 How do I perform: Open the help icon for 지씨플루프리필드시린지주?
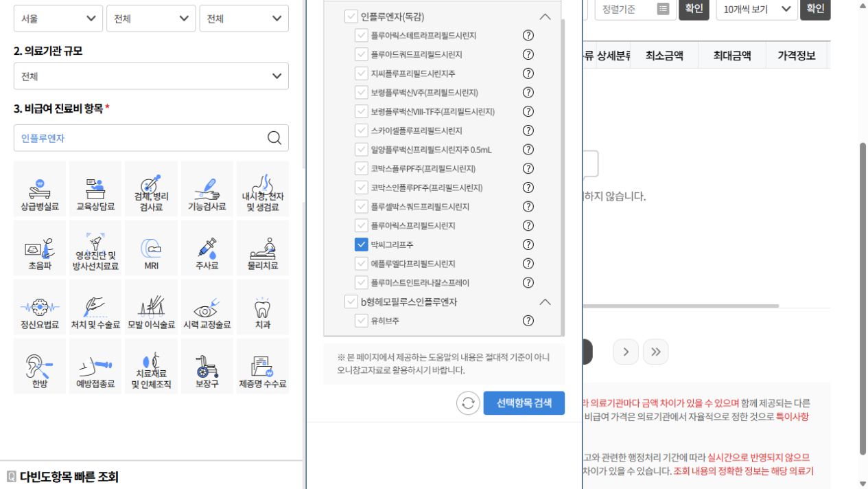coord(528,73)
